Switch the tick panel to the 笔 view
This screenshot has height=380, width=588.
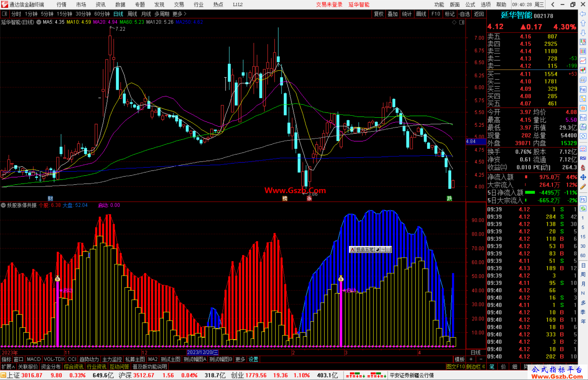(492, 367)
